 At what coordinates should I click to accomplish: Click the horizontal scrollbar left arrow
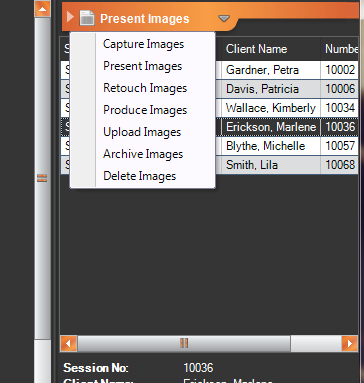point(69,343)
